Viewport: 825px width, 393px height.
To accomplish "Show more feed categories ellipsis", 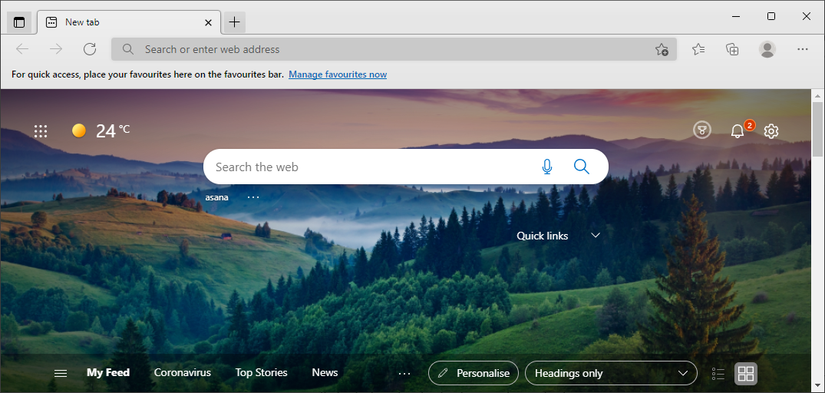I will click(x=404, y=374).
